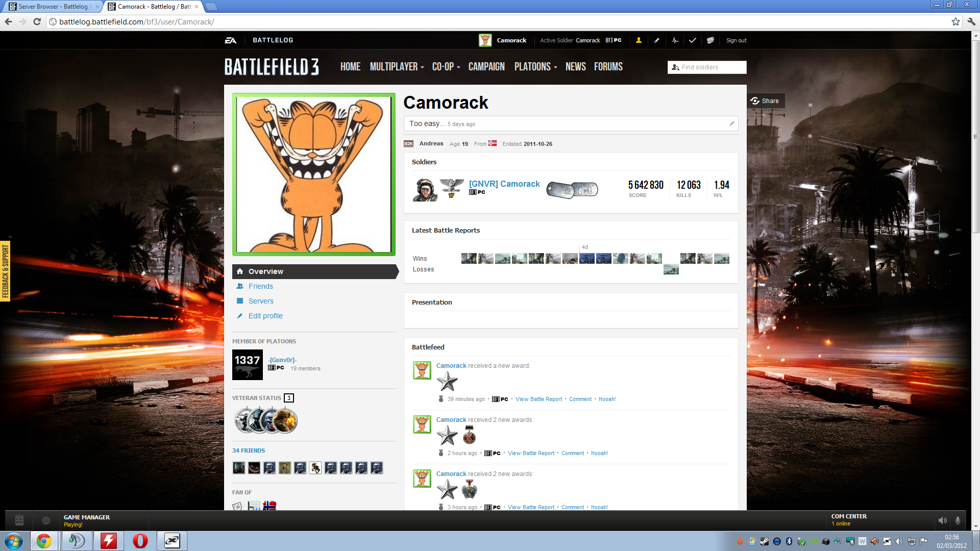
Task: Open the Forums menu item
Action: click(x=608, y=67)
